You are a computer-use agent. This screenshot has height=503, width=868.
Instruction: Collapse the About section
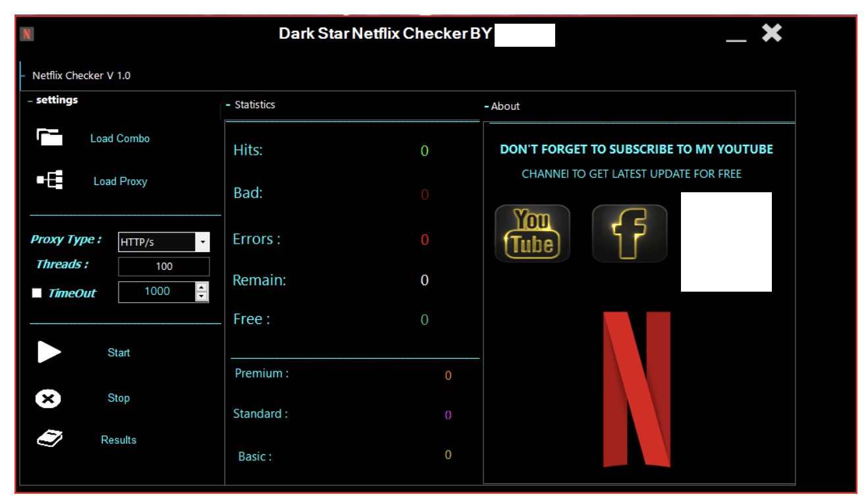[x=487, y=106]
